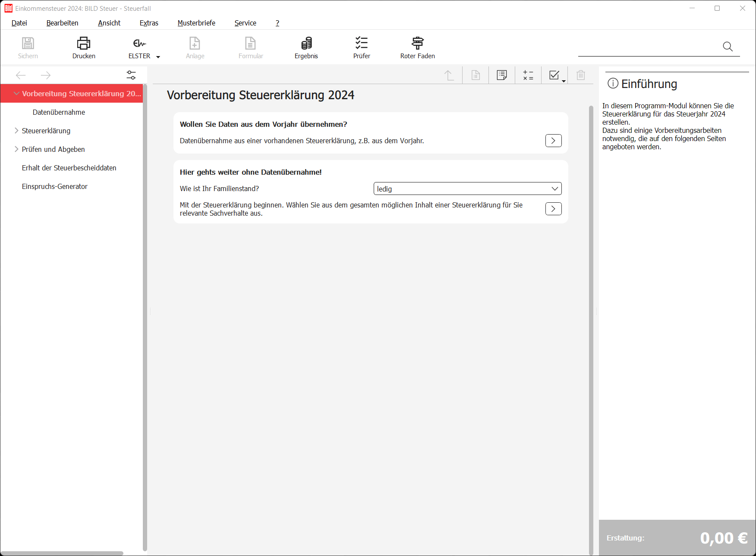Click the up-level arrow icon
The image size is (756, 556).
[x=449, y=75]
